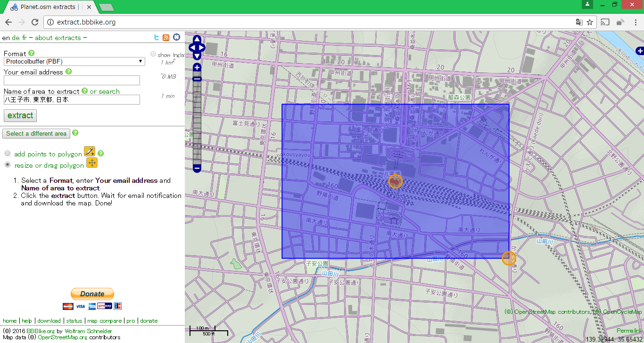Pan the map north with the compass arrow
This screenshot has height=343, width=644.
point(197,40)
